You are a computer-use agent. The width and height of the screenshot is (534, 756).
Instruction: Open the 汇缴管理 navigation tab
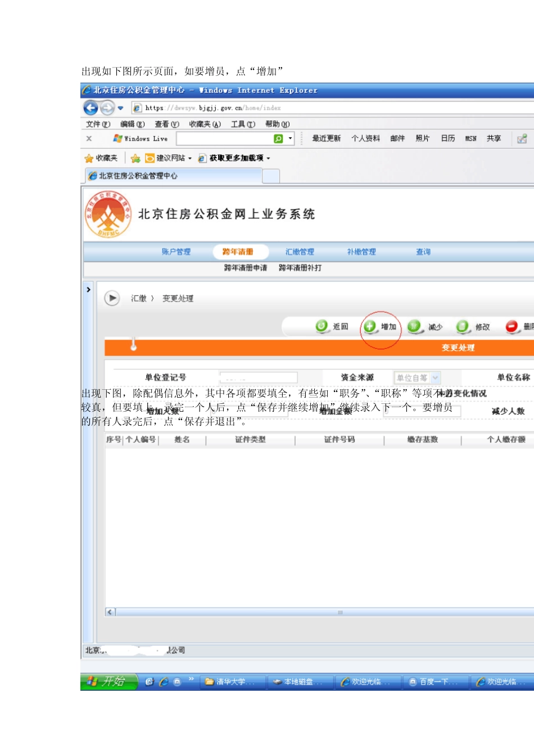(x=300, y=252)
